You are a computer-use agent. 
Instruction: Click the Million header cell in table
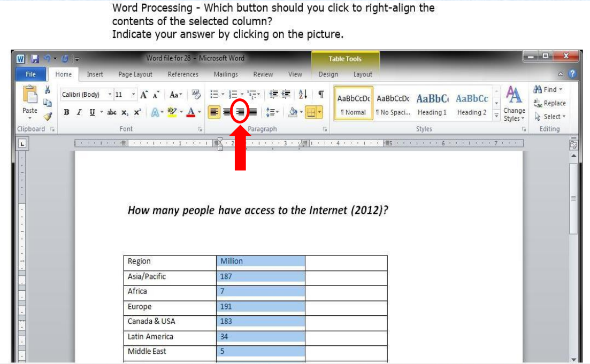point(260,263)
